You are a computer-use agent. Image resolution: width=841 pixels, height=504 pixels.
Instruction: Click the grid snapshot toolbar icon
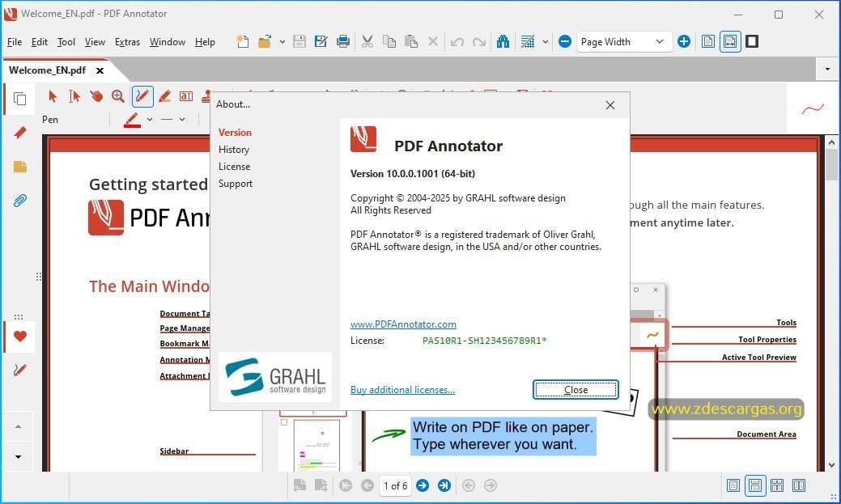coord(528,41)
